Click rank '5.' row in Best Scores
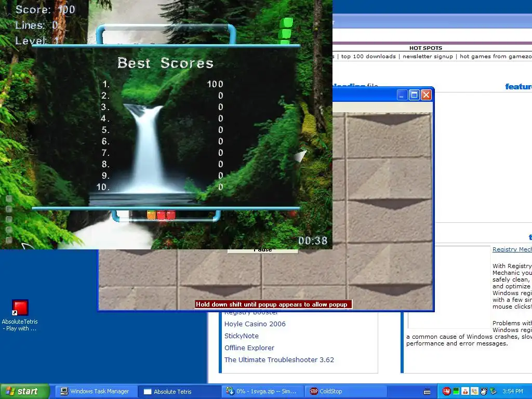 point(162,130)
